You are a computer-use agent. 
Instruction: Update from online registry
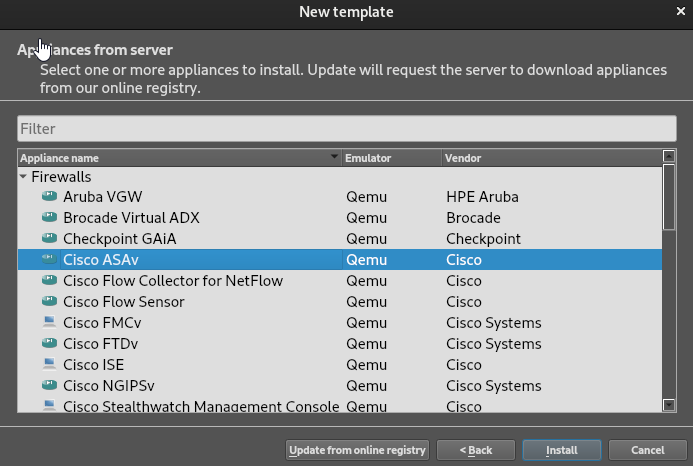tap(357, 450)
